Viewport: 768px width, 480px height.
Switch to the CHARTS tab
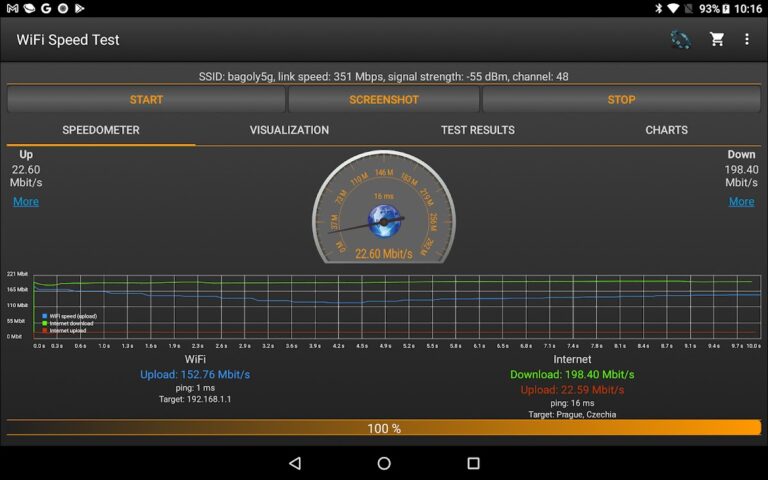[x=667, y=130]
